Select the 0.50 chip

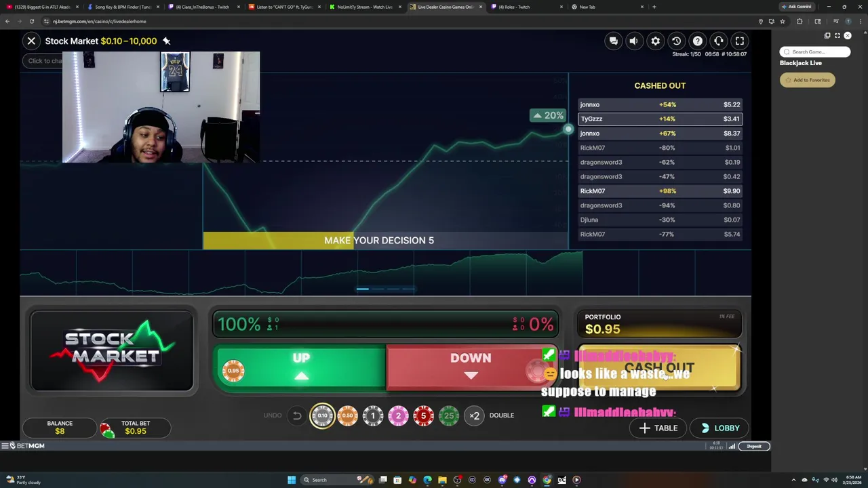click(347, 415)
